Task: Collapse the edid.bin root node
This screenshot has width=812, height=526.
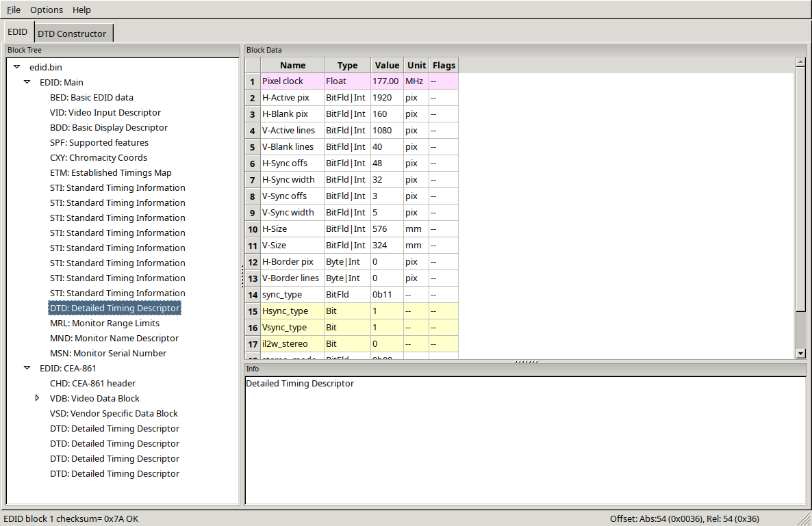Action: [17, 67]
